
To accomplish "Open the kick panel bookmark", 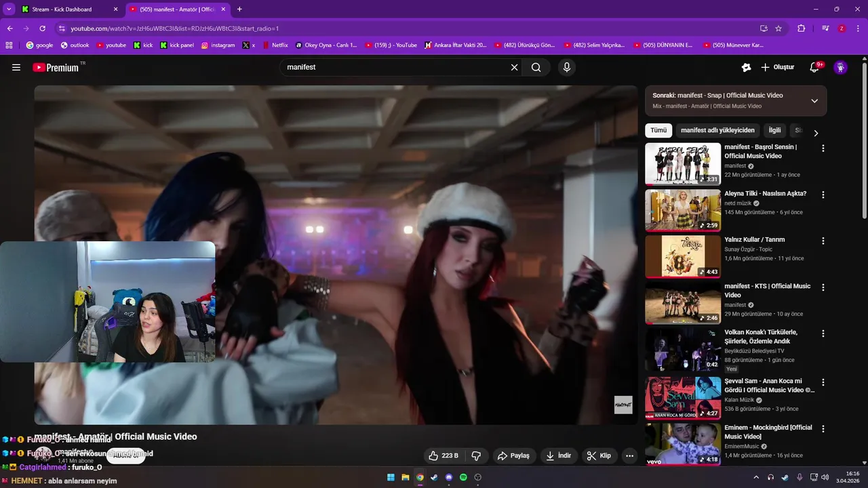I will point(177,45).
